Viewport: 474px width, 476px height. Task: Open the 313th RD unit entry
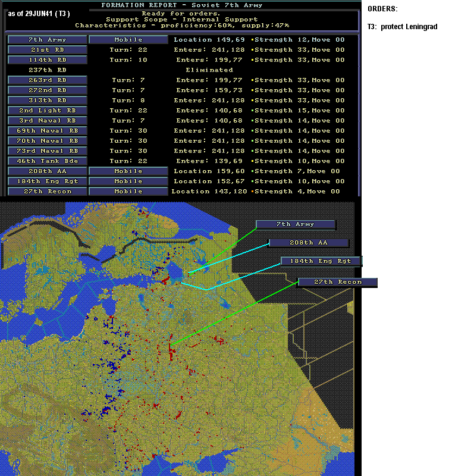(48, 101)
